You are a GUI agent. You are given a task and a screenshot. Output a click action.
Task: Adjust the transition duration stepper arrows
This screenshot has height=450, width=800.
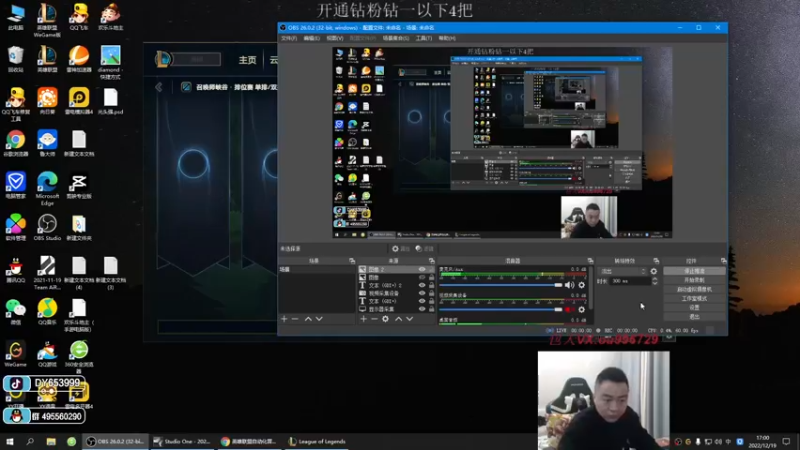(655, 281)
